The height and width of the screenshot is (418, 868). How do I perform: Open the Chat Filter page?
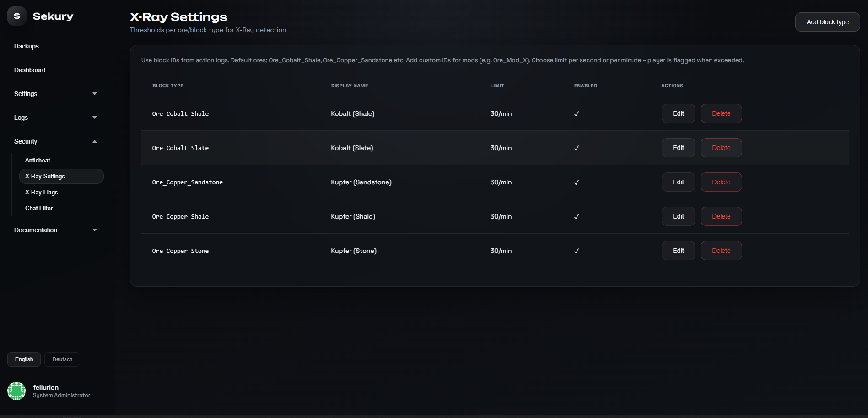pos(39,209)
